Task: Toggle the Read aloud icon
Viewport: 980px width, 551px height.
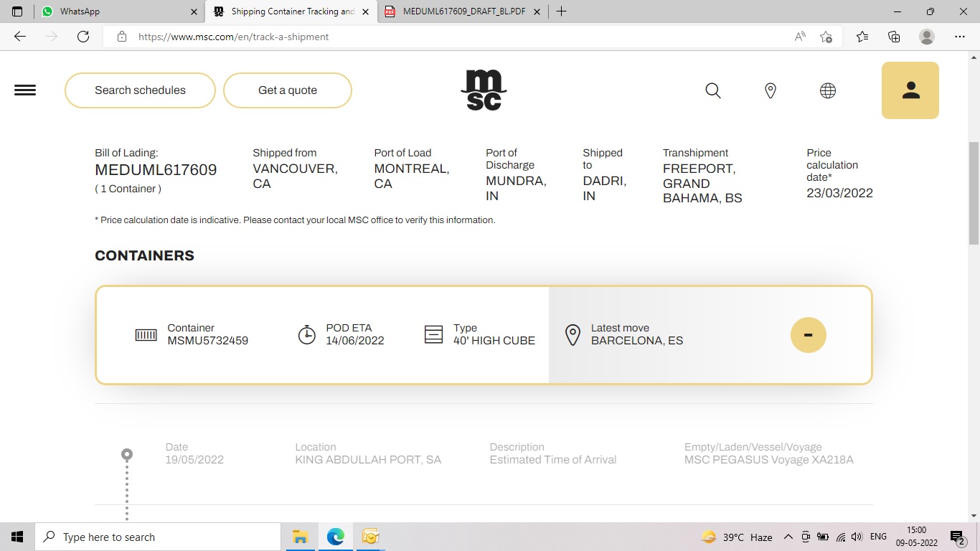Action: (800, 37)
